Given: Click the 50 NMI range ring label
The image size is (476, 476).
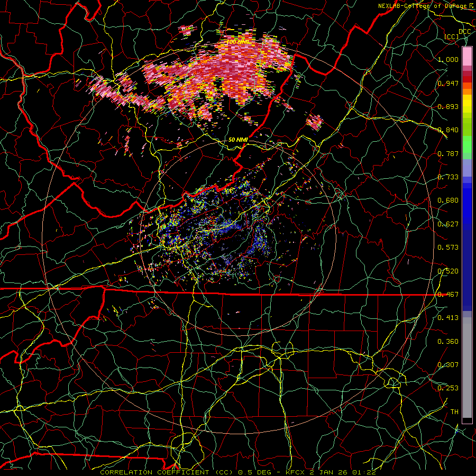Looking at the screenshot, I should 238,140.
